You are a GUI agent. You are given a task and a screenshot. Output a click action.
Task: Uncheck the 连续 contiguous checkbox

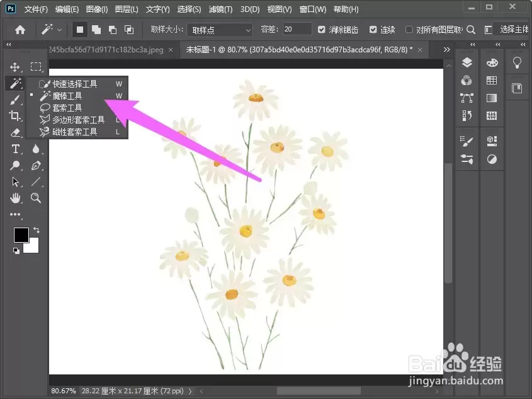tap(373, 30)
